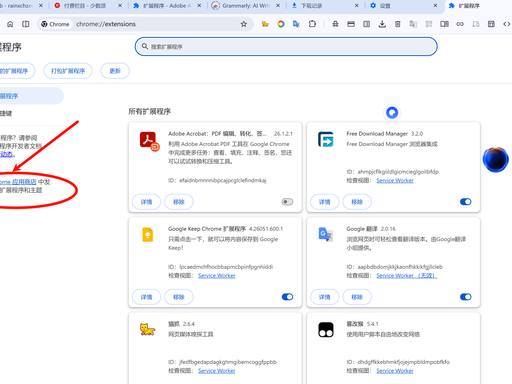Open 详情 for Google 翻译
This screenshot has width=512, height=384.
point(325,297)
